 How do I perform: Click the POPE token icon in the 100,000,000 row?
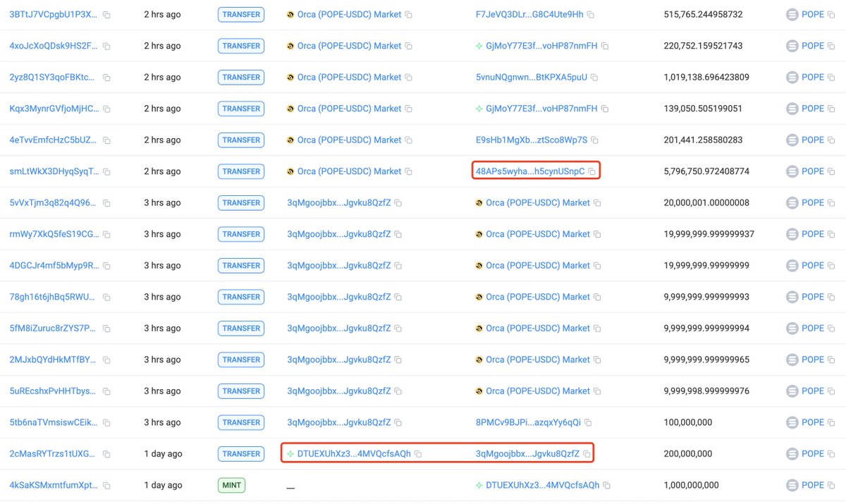coord(792,422)
